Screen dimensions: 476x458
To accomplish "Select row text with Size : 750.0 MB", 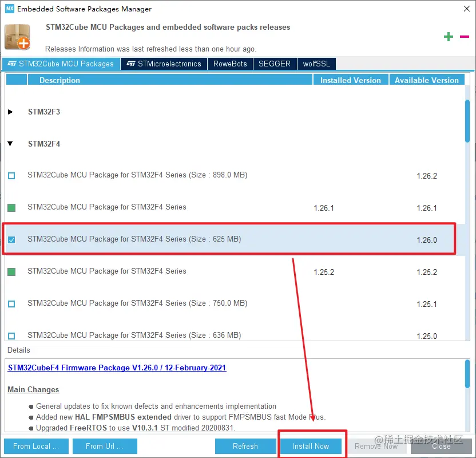I will point(137,303).
